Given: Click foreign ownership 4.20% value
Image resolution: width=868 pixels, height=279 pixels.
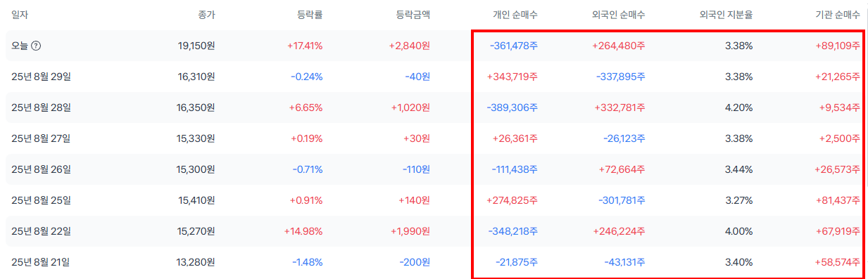Looking at the screenshot, I should (740, 108).
